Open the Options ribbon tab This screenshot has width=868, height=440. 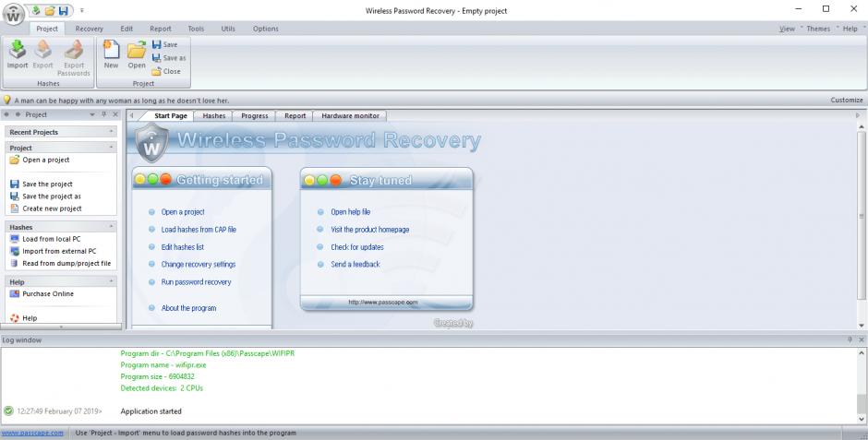tap(266, 29)
